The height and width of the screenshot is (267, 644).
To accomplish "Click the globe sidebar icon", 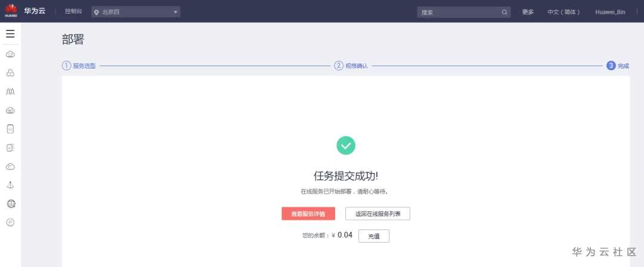I will 11,204.
